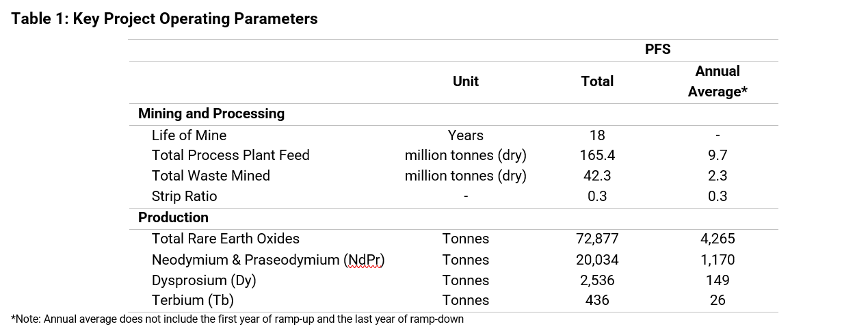868x333 pixels.
Task: Click the Production section heading
Action: point(173,217)
